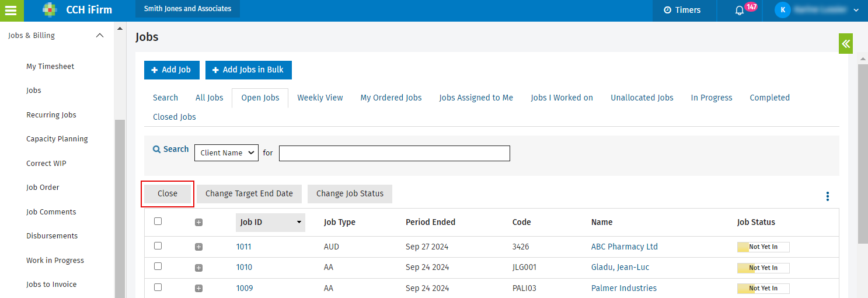Click the Add Job button
This screenshot has width=868, height=298.
point(172,70)
